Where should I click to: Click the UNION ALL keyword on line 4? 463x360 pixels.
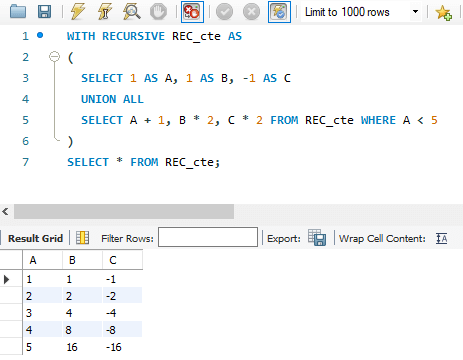tap(112, 99)
